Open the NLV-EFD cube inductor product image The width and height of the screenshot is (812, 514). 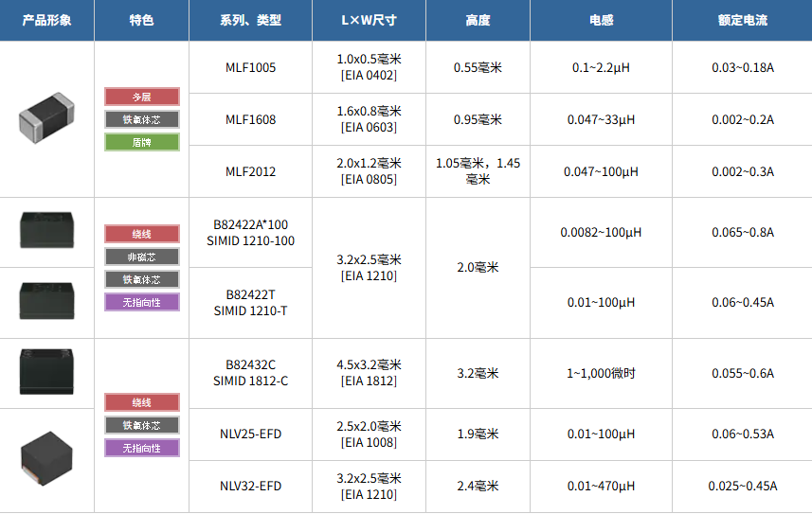point(46,458)
